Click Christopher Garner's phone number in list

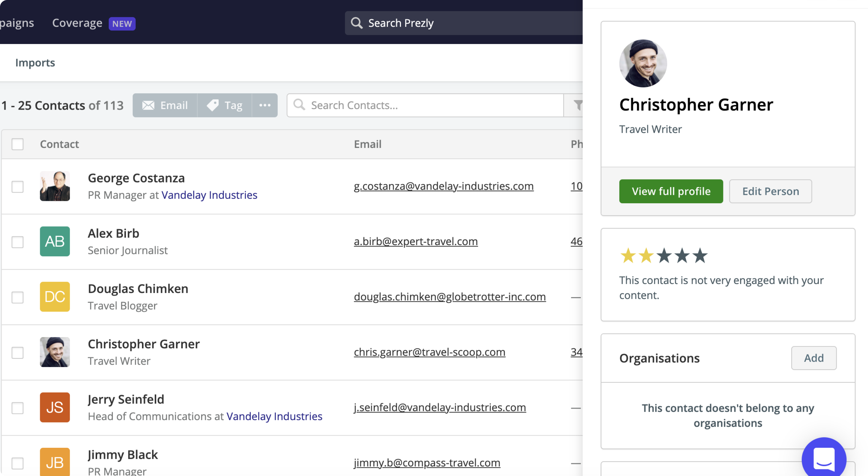coord(577,352)
